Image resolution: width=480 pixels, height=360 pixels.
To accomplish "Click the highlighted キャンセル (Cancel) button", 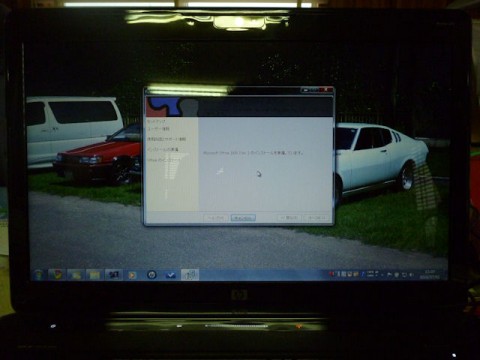I will [243, 218].
